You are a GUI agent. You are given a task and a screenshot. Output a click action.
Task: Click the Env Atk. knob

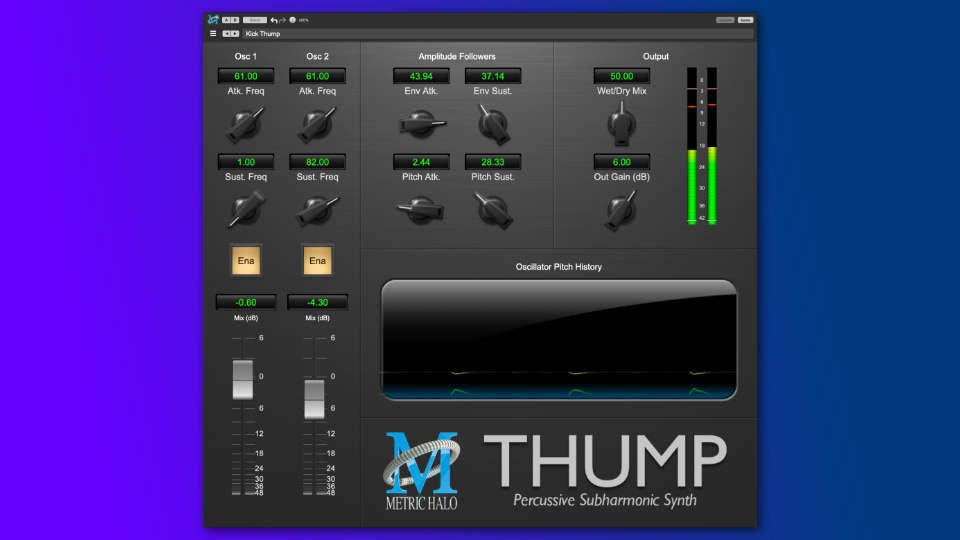click(421, 124)
